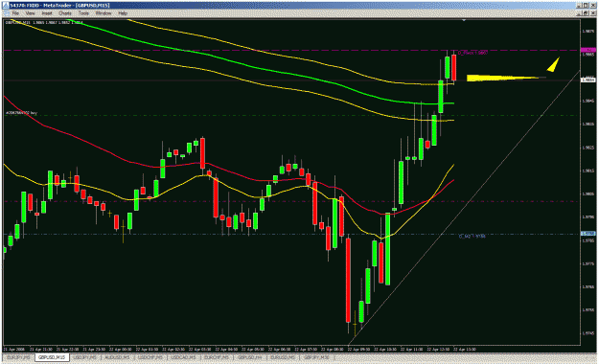Click the blue S1 level price label on scale
599x364 pixels.
(587, 234)
